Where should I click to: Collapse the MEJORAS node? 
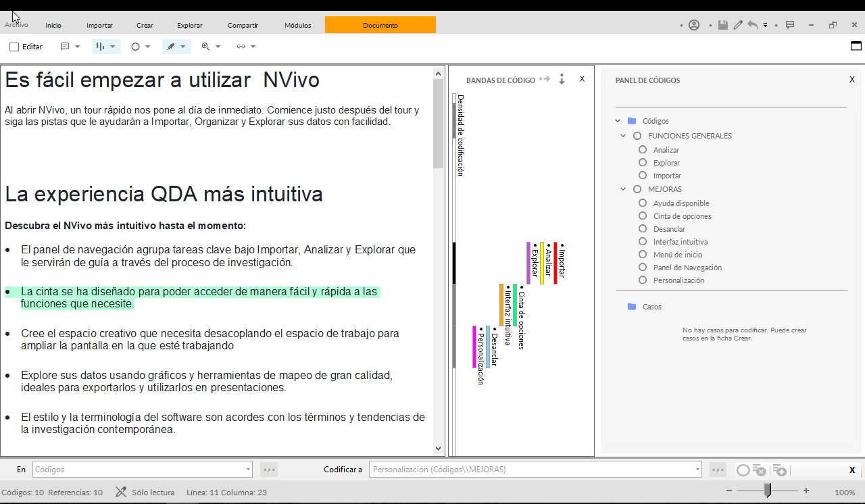pos(623,189)
